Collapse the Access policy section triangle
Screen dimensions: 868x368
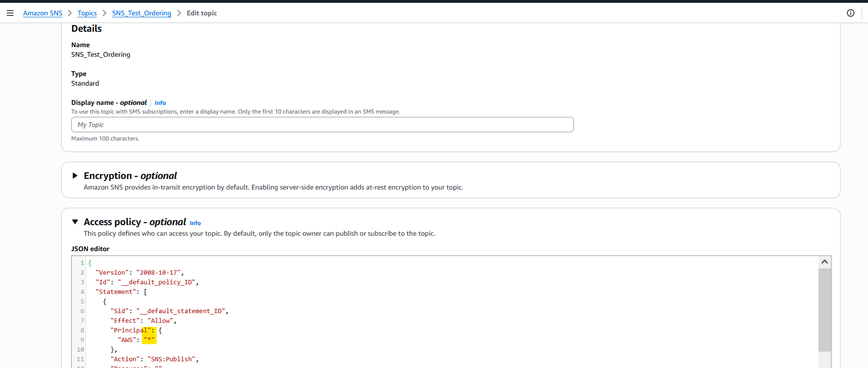click(x=75, y=222)
